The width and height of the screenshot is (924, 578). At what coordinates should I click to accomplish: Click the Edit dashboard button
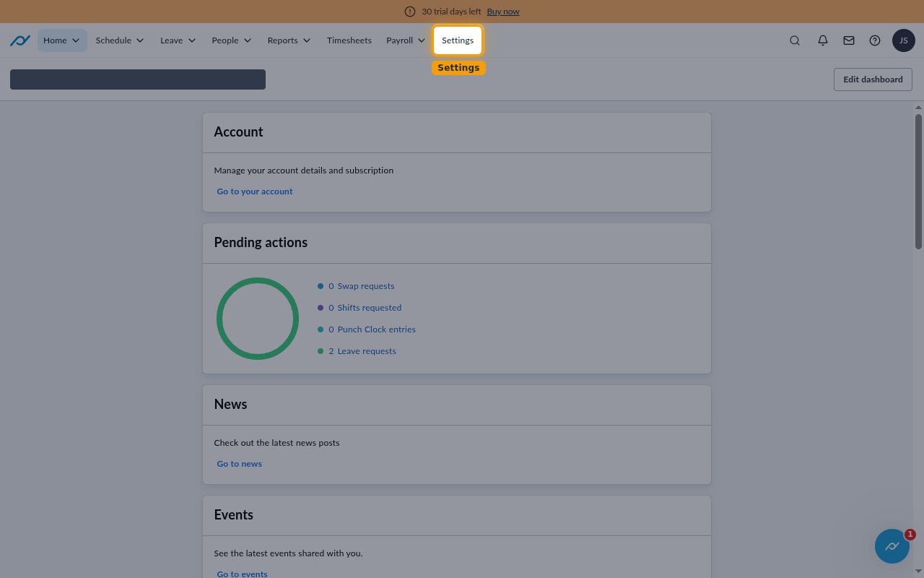click(873, 79)
